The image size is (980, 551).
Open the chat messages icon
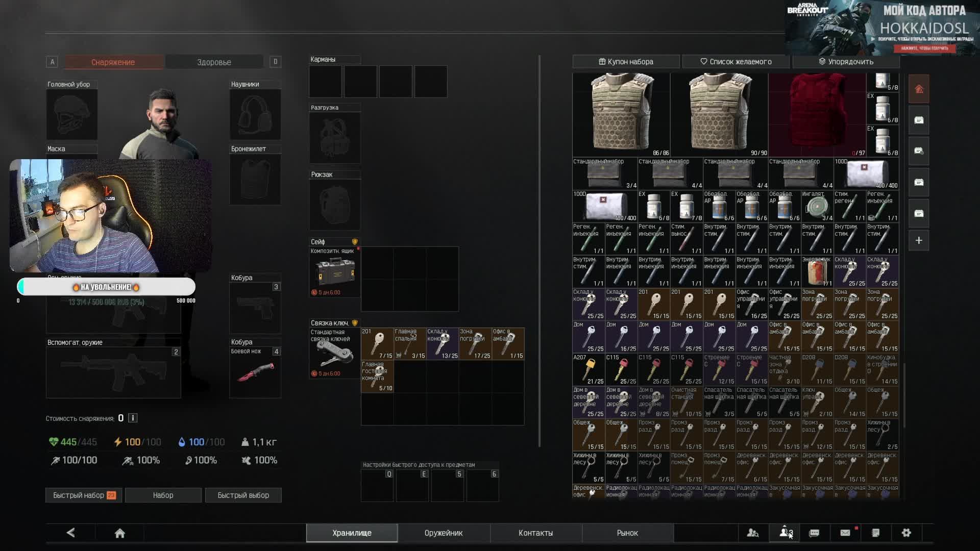pyautogui.click(x=814, y=533)
